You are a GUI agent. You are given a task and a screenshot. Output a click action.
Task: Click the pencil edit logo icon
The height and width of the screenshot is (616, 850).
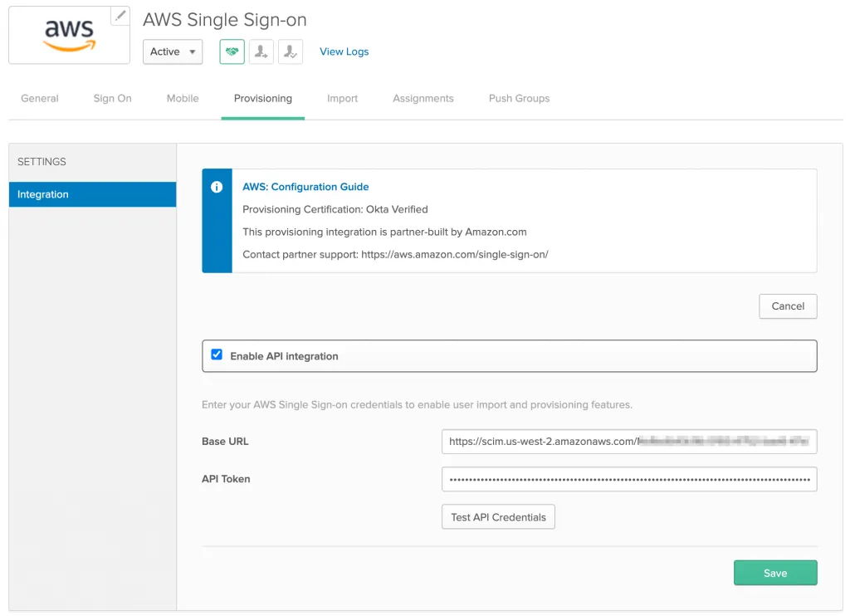(x=120, y=16)
